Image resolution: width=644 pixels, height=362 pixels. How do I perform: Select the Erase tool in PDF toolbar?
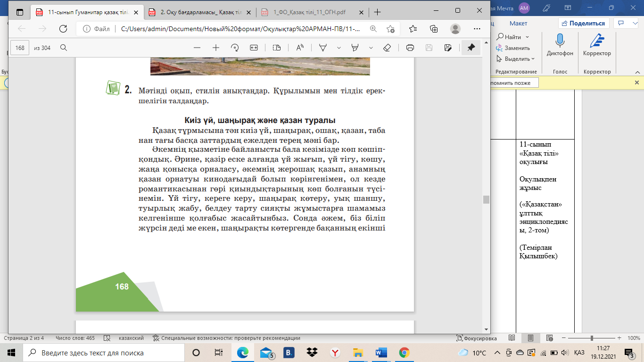[x=387, y=48]
